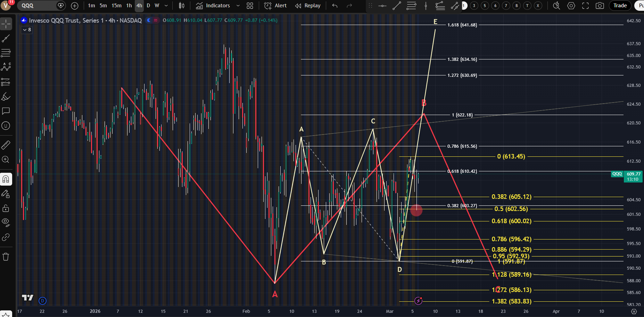Toggle hide all drawings eye icon

pos(6,222)
